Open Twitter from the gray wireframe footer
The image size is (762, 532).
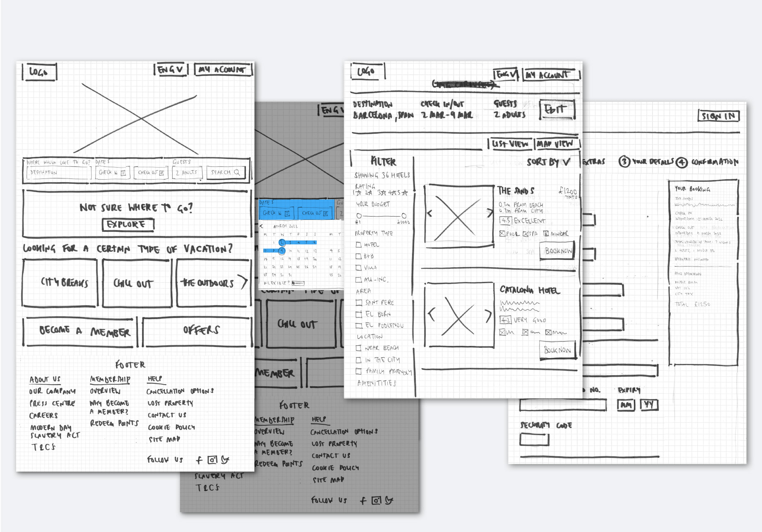[389, 500]
